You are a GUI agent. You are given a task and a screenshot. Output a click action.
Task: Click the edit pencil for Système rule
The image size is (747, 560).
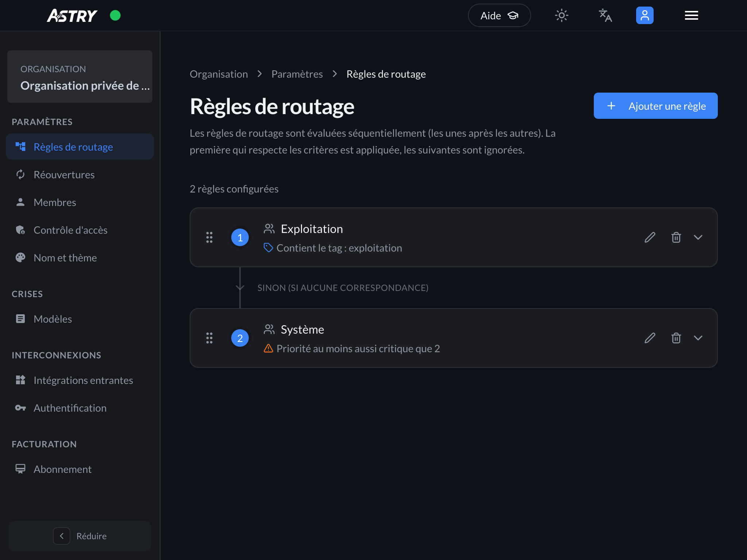(650, 338)
